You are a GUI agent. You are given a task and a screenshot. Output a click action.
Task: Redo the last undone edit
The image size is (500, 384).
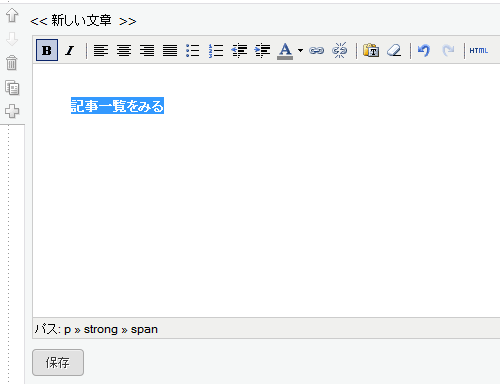[x=448, y=50]
